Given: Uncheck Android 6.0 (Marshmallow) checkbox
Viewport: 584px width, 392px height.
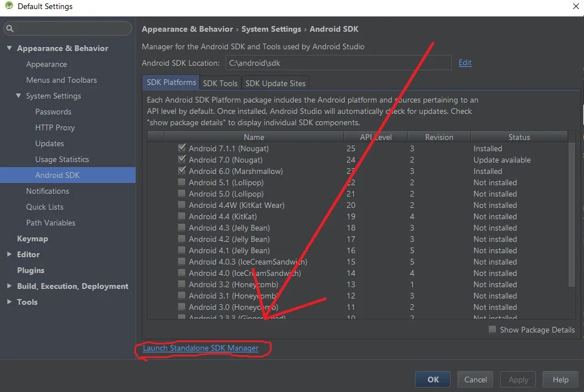Looking at the screenshot, I should (182, 171).
